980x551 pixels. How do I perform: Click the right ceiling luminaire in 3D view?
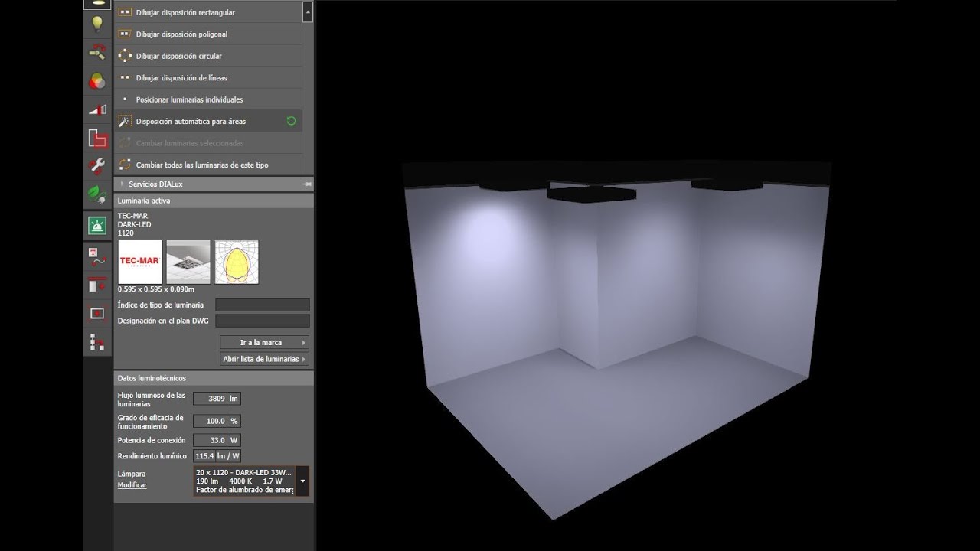pos(727,184)
